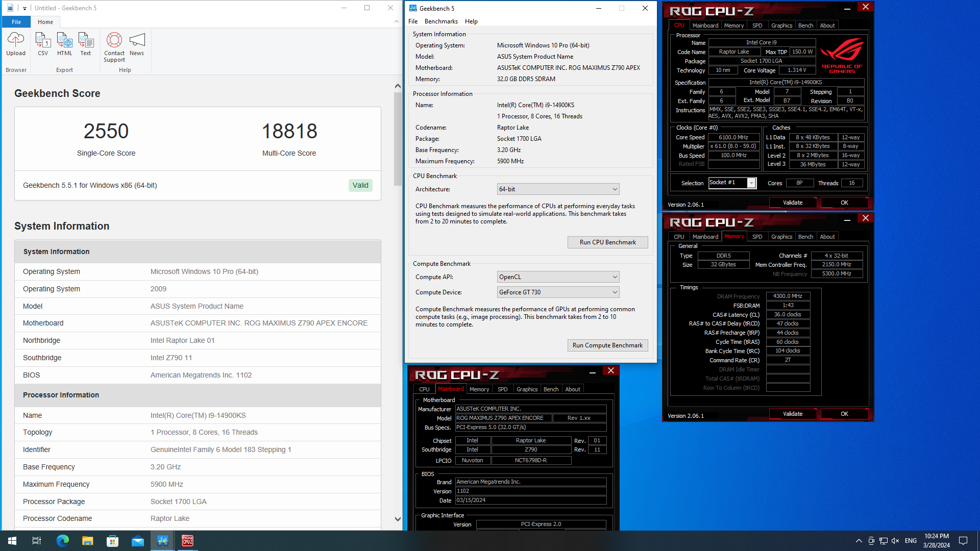Switch to CPU tab in Mainboard CPU-Z window

coord(424,389)
